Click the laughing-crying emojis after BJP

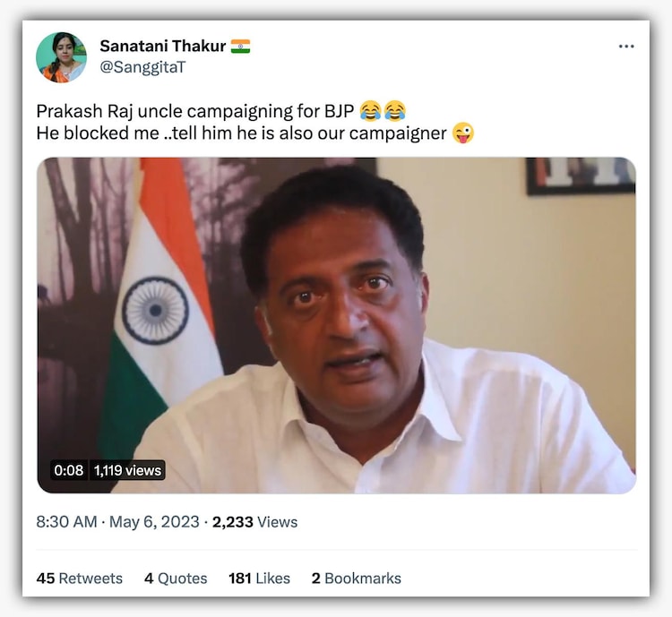coord(383,110)
